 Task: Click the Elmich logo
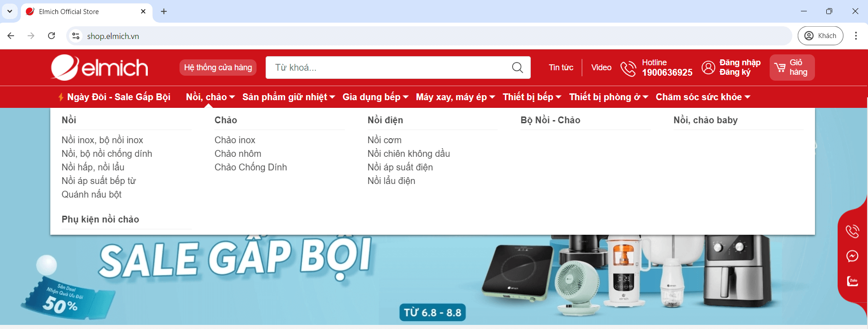click(99, 68)
